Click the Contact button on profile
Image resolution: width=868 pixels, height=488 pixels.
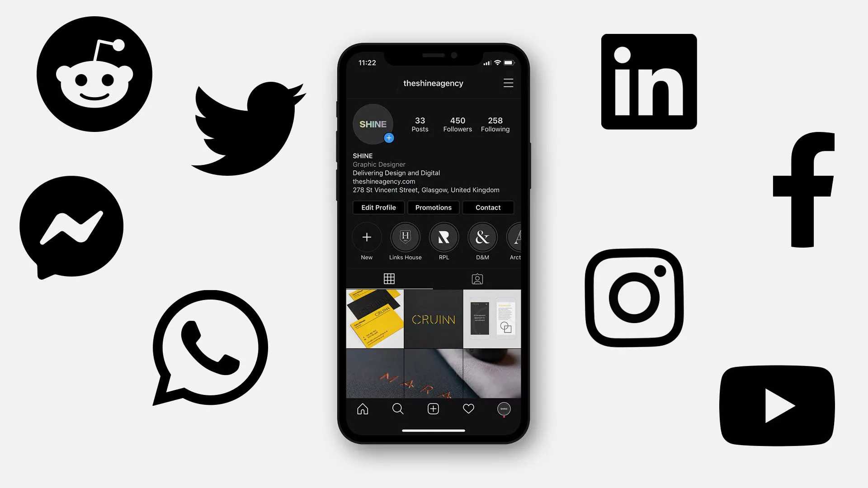pos(488,207)
